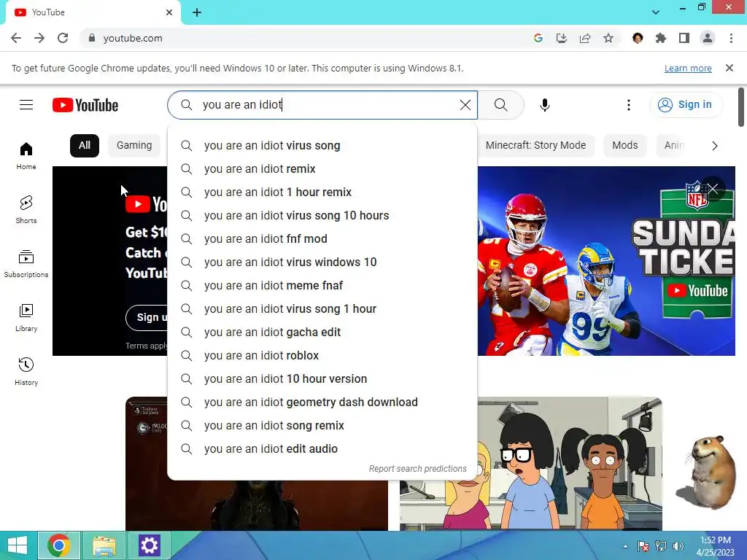The height and width of the screenshot is (560, 747).
Task: Open the NFL Sunday Ticket ad image
Action: [606, 261]
